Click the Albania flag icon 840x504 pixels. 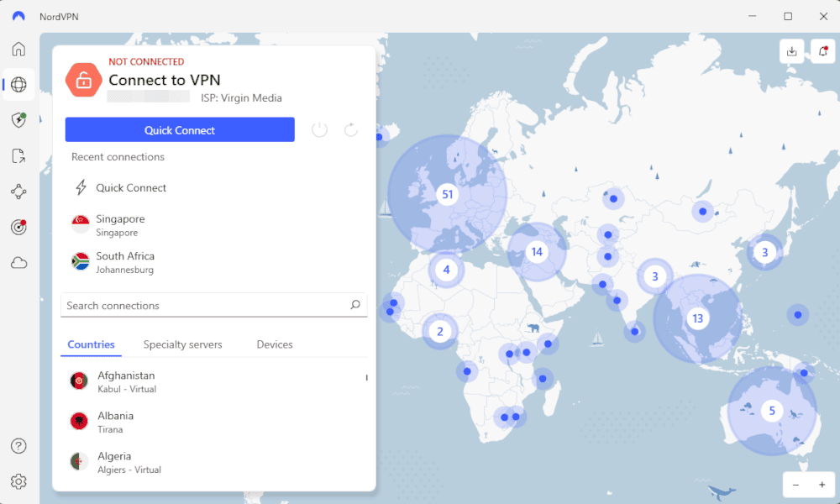[x=79, y=421]
